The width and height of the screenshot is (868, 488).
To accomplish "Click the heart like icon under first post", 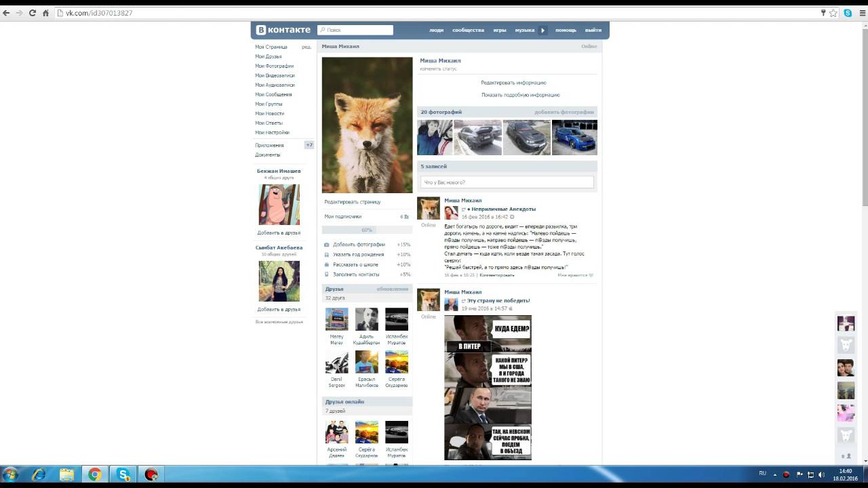I will (x=591, y=275).
